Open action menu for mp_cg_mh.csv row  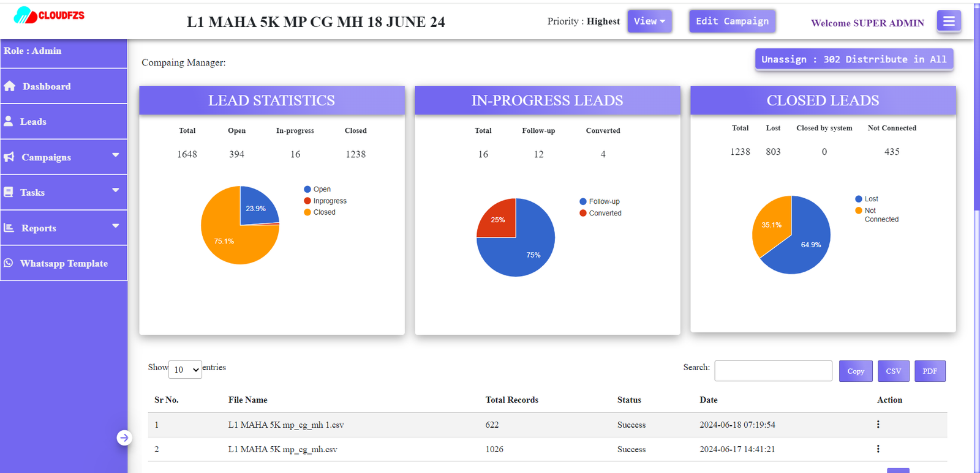878,449
